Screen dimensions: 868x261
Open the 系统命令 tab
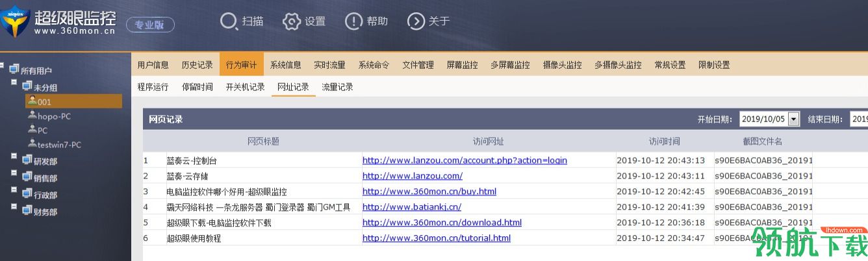coord(374,65)
